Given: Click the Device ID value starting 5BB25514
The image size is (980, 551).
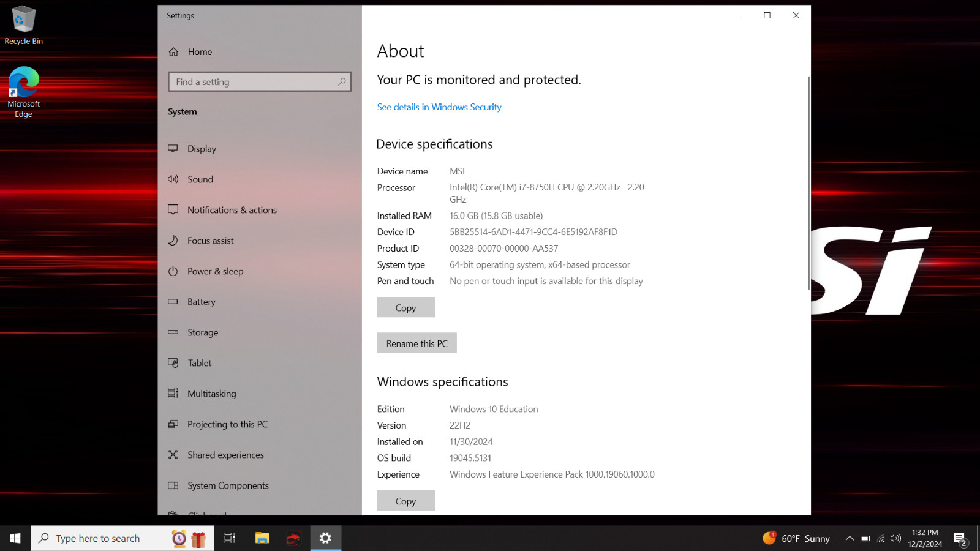Looking at the screenshot, I should point(533,232).
